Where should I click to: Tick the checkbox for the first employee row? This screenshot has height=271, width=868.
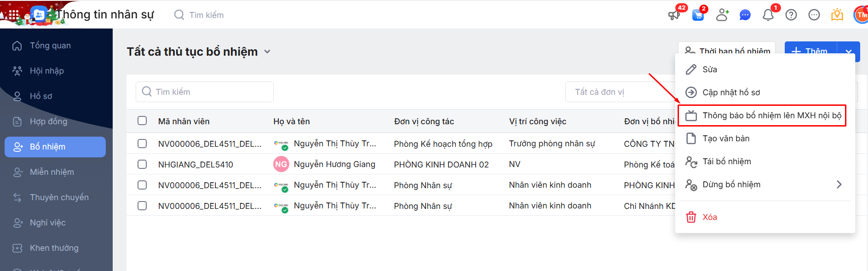click(x=142, y=144)
